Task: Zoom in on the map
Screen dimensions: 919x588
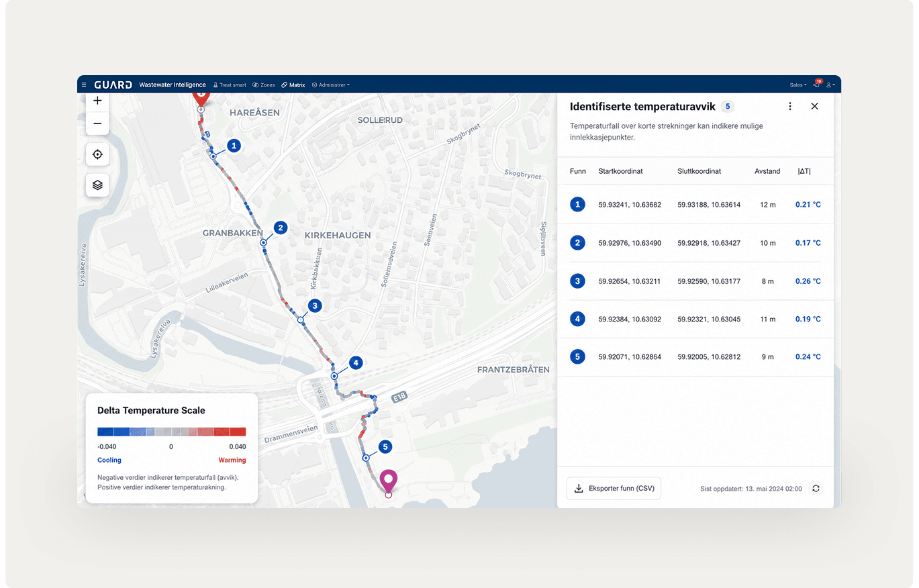Action: pyautogui.click(x=97, y=101)
